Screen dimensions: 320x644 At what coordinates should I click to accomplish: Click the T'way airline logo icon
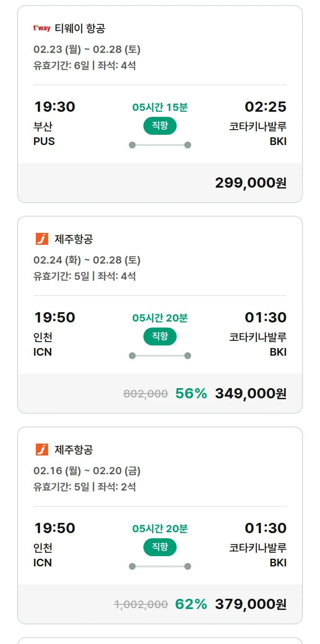coord(42,29)
